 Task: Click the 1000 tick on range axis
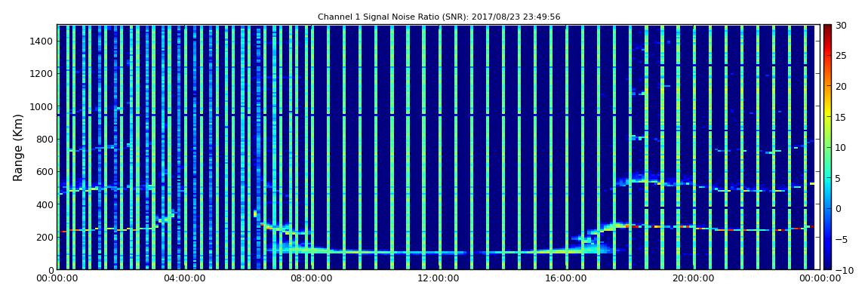click(41, 106)
